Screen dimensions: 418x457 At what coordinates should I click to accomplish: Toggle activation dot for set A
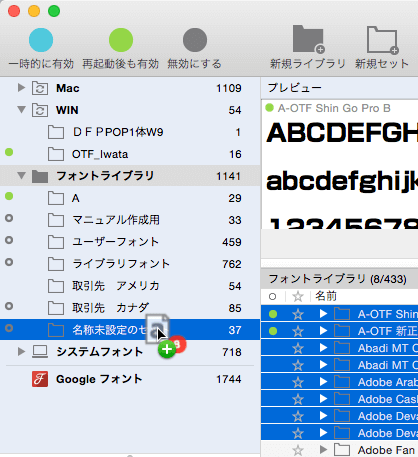point(9,196)
